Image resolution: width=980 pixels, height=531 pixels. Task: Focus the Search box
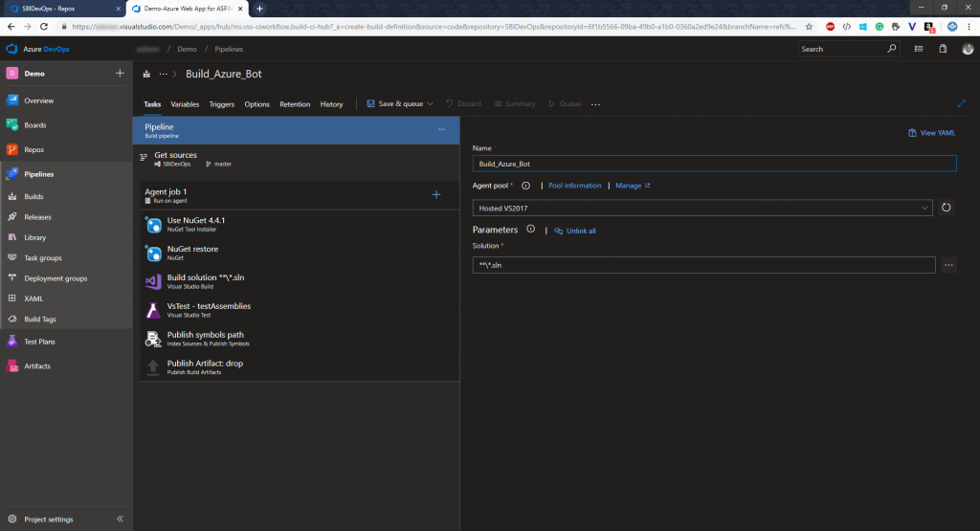(848, 49)
